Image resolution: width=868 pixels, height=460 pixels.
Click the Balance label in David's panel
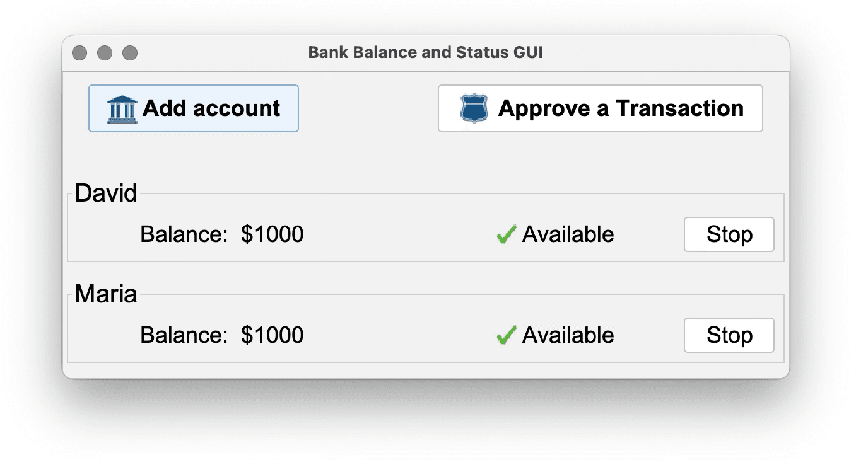coord(183,234)
